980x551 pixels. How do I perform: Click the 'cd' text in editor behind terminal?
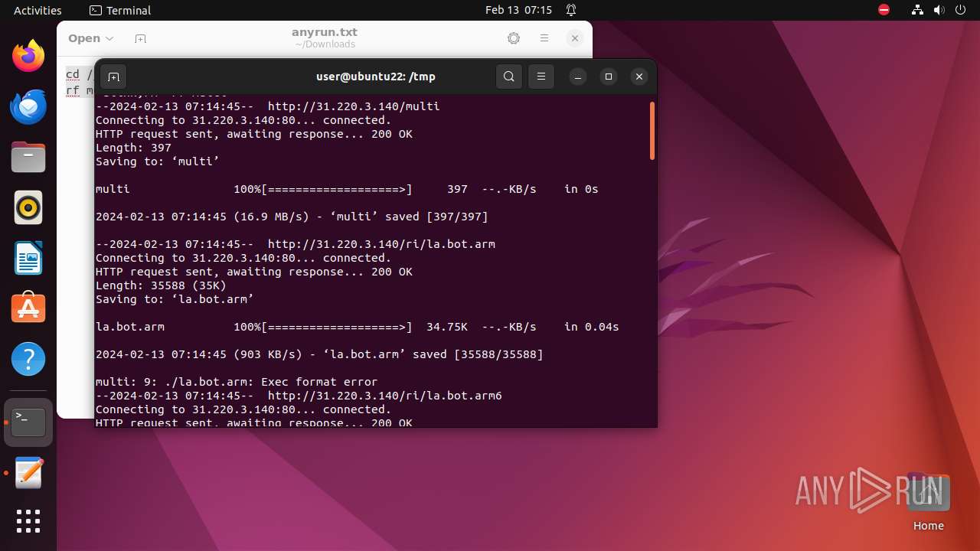pos(72,74)
